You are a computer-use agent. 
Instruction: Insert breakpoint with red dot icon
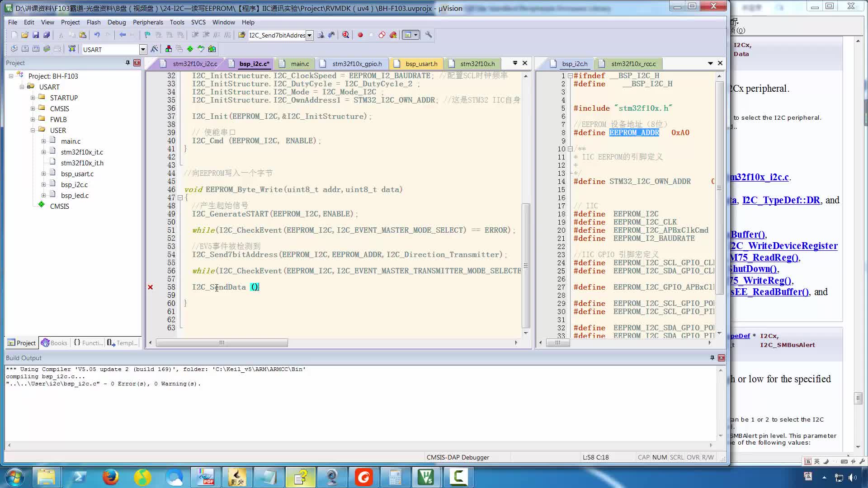(x=360, y=35)
